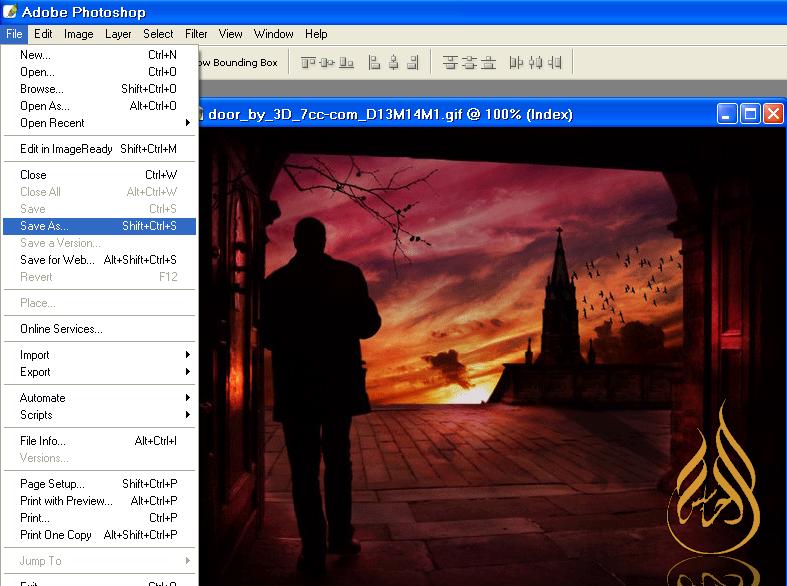This screenshot has height=586, width=787.
Task: Expand the Scripts submenu
Action: click(x=100, y=415)
